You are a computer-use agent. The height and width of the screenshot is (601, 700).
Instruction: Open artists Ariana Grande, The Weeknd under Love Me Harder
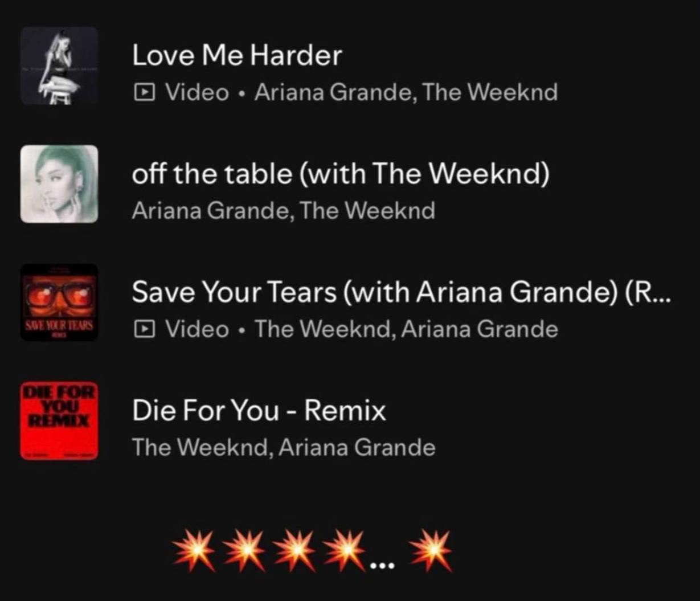tap(406, 92)
